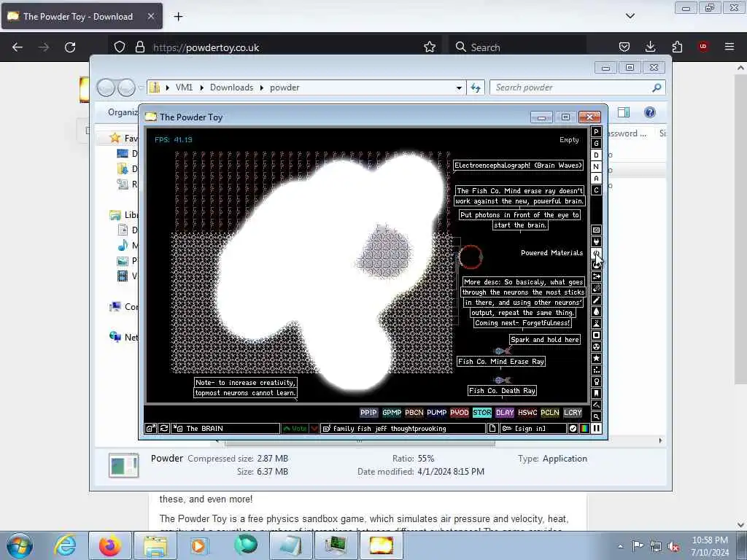
Task: Toggle Newtonian gravity N button
Action: (596, 167)
